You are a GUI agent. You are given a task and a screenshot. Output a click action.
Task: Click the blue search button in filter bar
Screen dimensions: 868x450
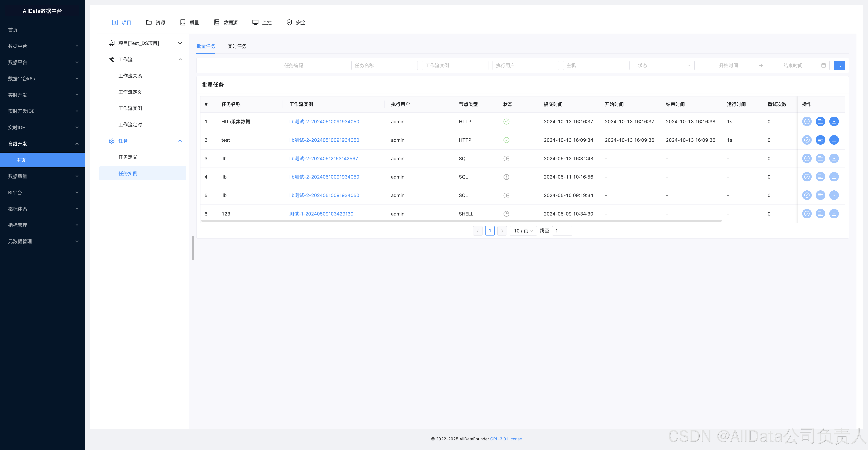pyautogui.click(x=839, y=65)
